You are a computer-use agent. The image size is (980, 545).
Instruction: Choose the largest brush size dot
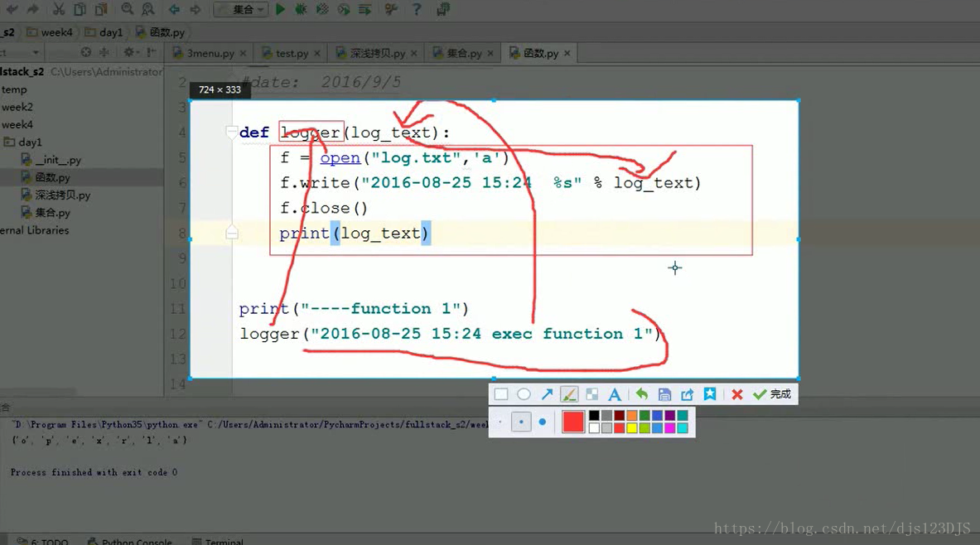point(542,422)
